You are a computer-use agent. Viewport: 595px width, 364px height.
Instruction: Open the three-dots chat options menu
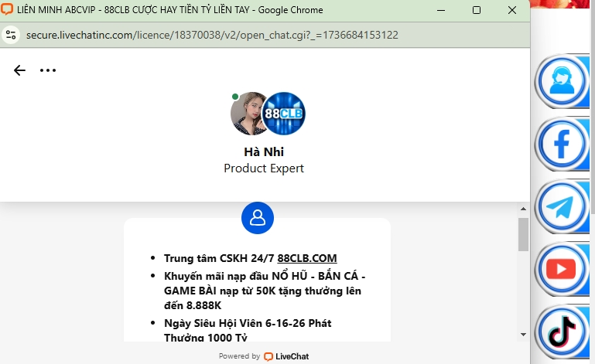coord(48,70)
